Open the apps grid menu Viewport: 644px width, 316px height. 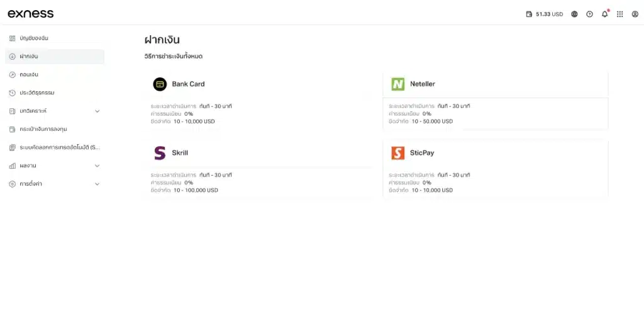click(x=619, y=14)
